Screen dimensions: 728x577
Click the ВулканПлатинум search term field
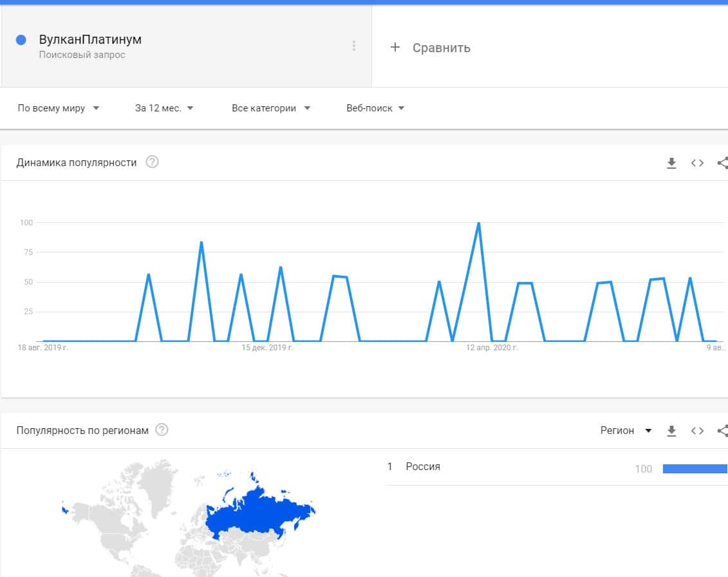pyautogui.click(x=90, y=40)
